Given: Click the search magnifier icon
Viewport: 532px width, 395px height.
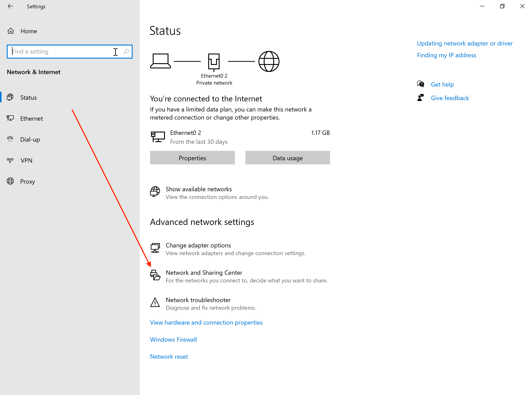Looking at the screenshot, I should (126, 51).
